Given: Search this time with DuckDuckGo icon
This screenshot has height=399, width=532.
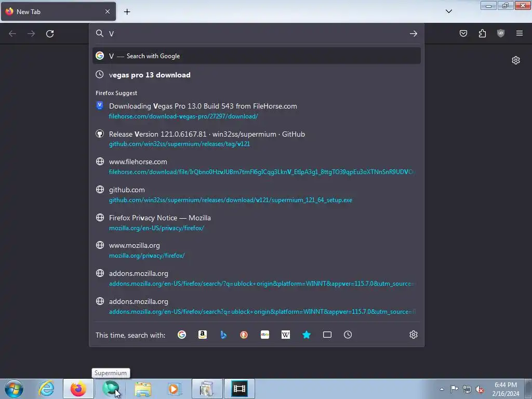Looking at the screenshot, I should pyautogui.click(x=244, y=335).
